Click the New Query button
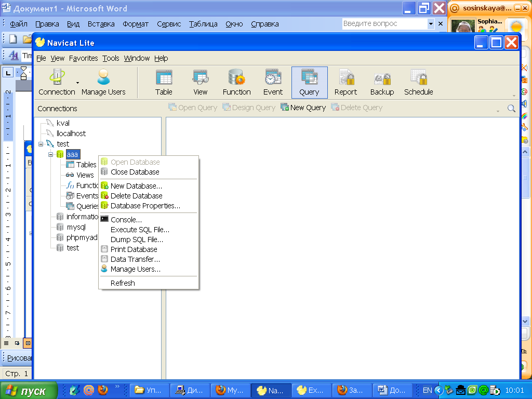532x399 pixels. click(303, 108)
